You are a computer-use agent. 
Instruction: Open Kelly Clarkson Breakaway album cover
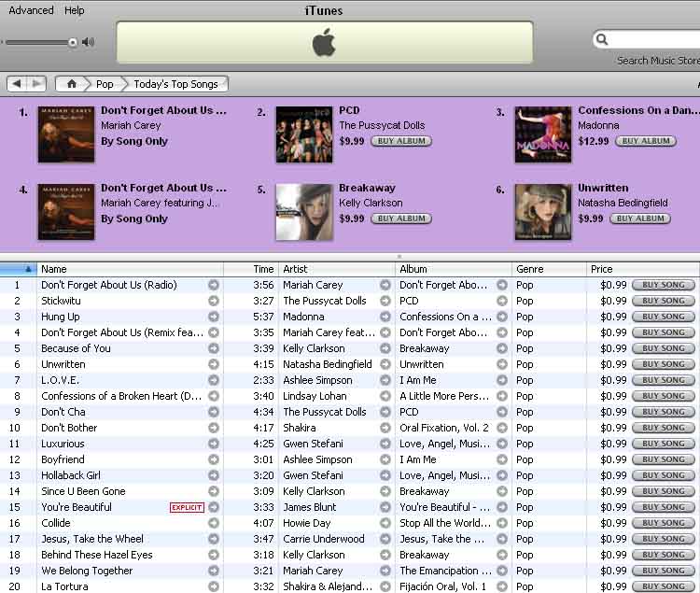(304, 212)
